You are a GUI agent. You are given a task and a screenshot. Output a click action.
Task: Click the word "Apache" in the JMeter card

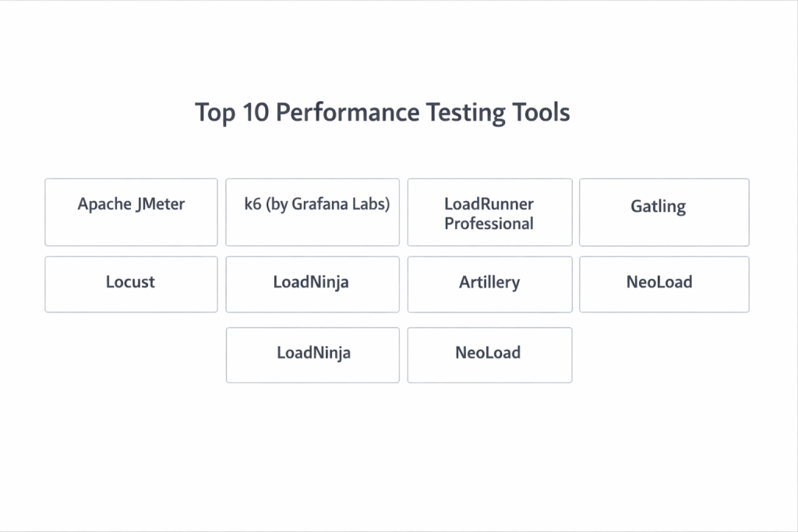(x=104, y=205)
